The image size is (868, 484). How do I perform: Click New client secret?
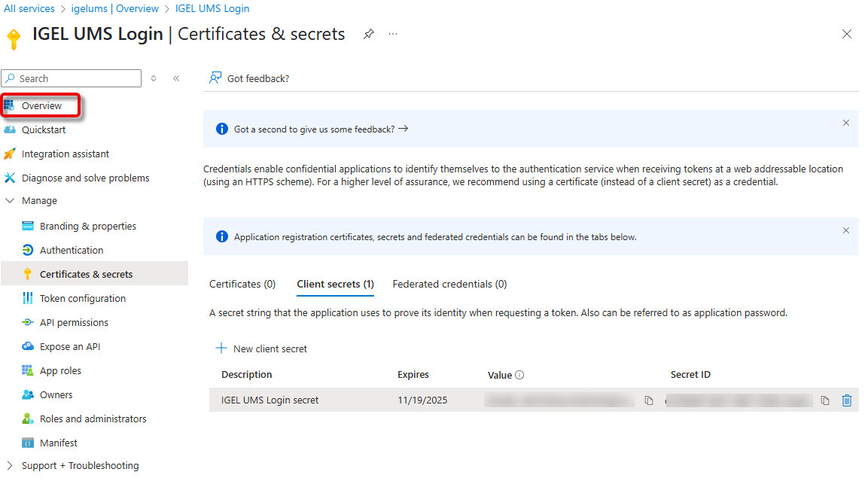[261, 349]
